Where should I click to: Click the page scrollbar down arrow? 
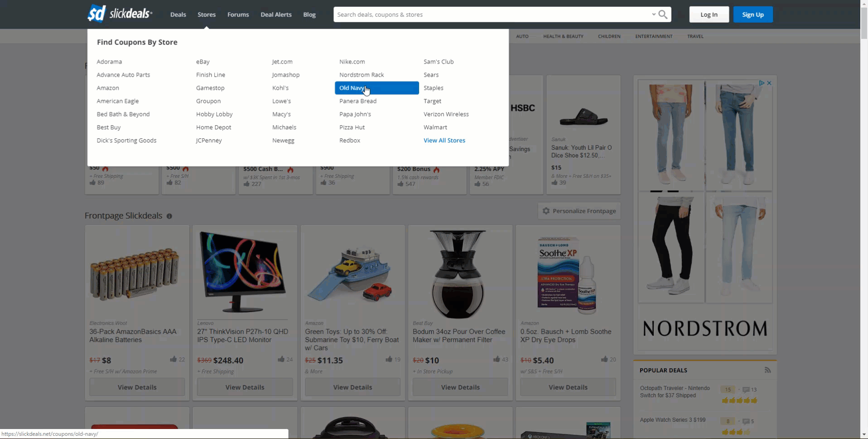click(864, 435)
